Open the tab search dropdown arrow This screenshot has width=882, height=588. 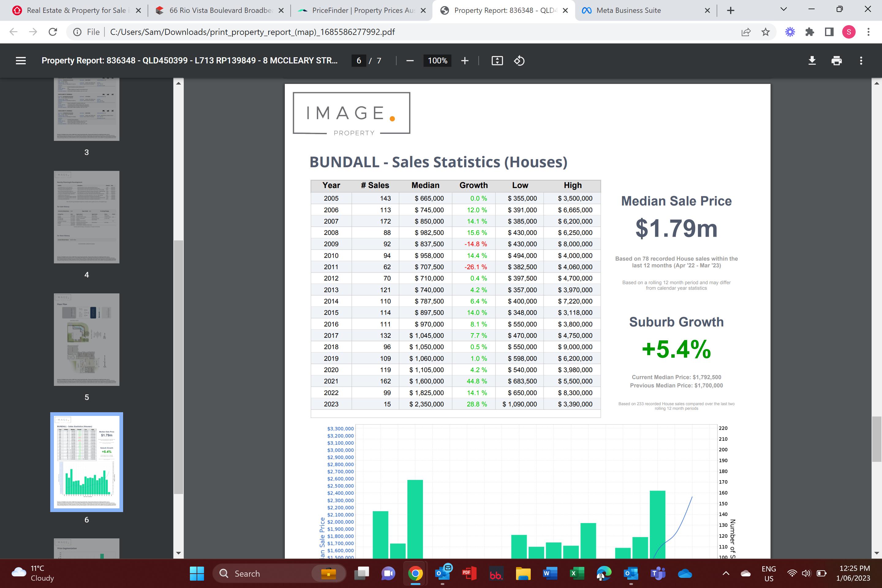coord(783,9)
